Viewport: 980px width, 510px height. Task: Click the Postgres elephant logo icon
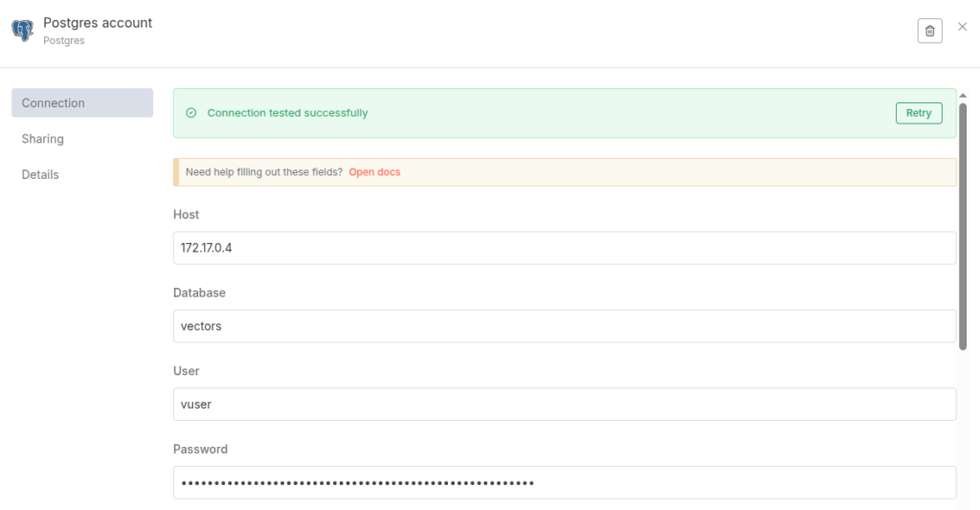pyautogui.click(x=22, y=31)
